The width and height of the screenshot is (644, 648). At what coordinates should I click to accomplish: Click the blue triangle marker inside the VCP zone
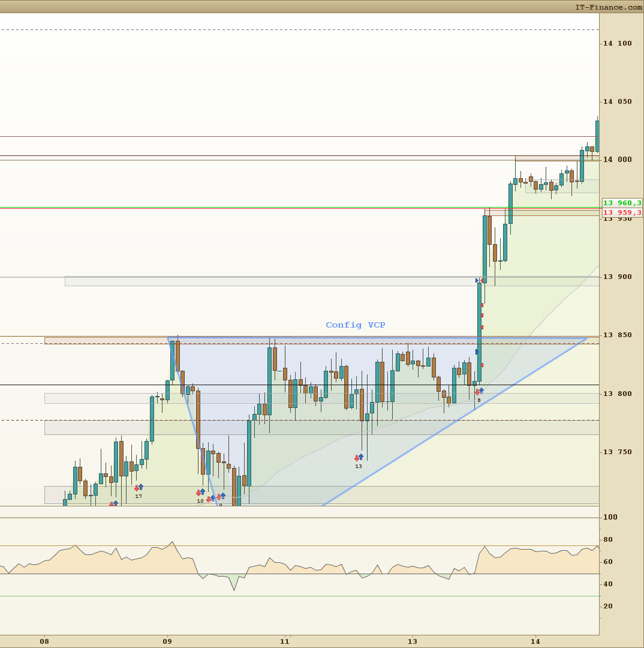tap(477, 352)
